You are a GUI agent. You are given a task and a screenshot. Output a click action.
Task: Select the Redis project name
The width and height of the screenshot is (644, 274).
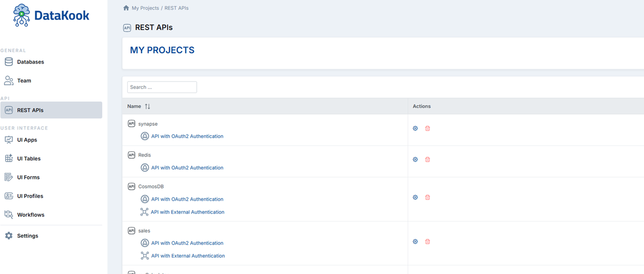tap(145, 155)
